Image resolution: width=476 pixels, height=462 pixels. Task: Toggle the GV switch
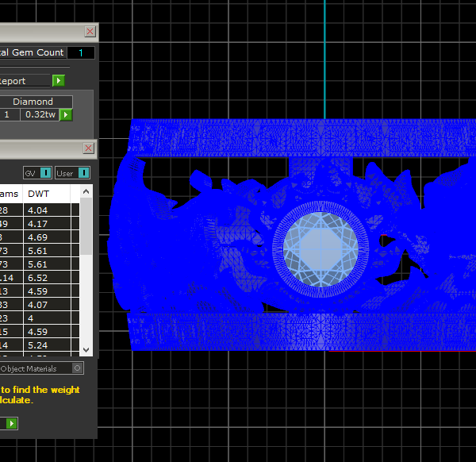46,173
